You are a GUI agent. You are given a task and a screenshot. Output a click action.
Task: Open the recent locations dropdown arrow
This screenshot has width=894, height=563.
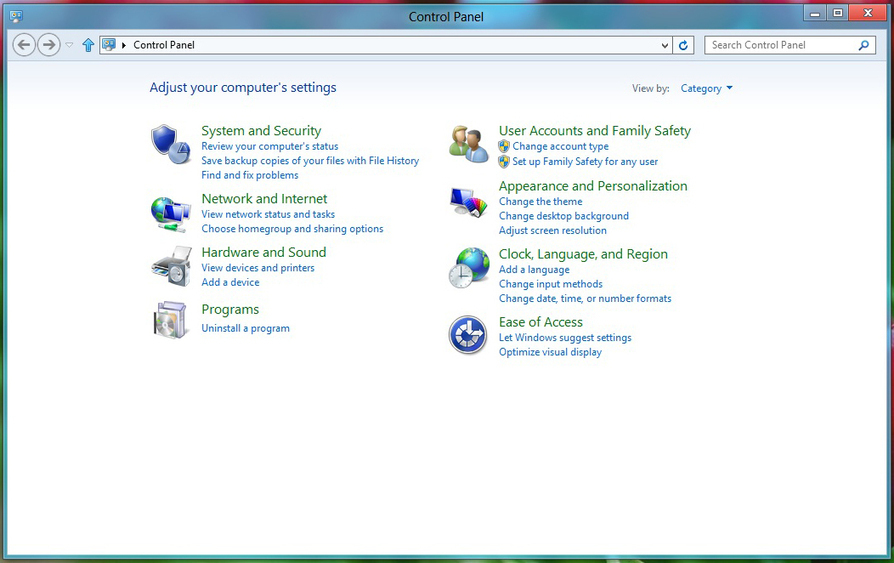click(69, 45)
